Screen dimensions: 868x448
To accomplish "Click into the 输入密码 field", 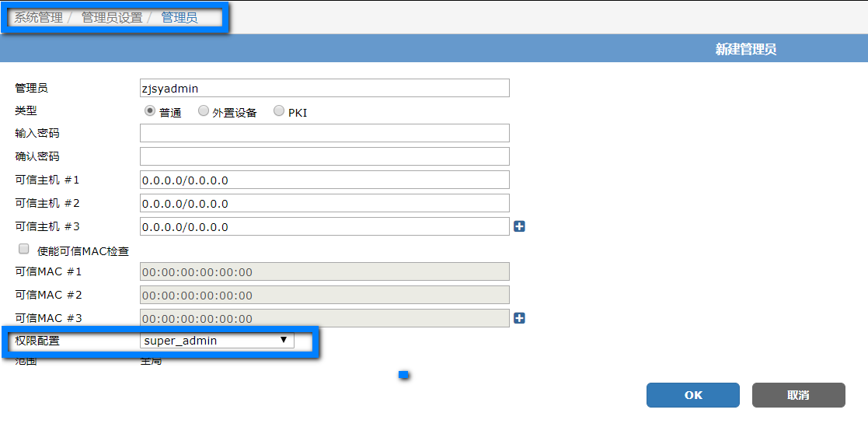I will coord(324,133).
